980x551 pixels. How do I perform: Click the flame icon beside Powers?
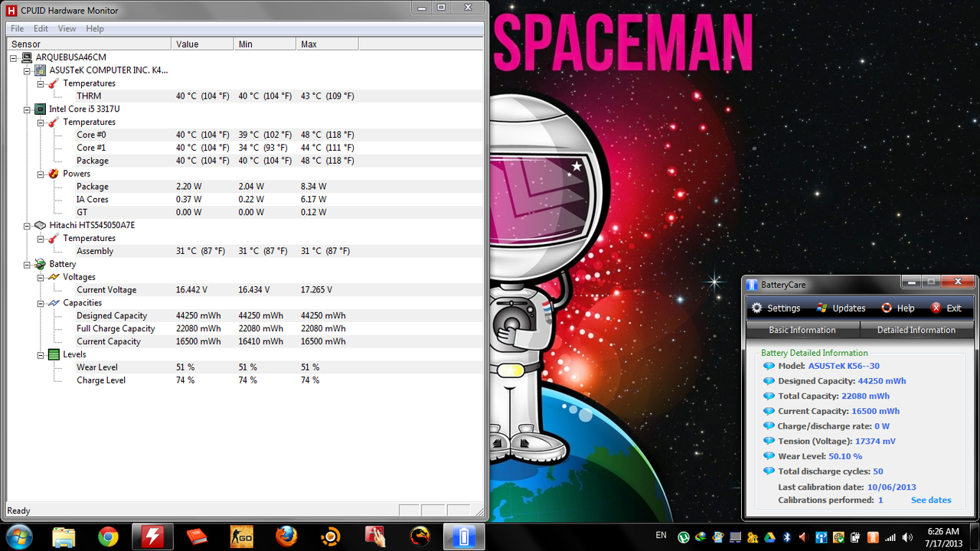(54, 174)
